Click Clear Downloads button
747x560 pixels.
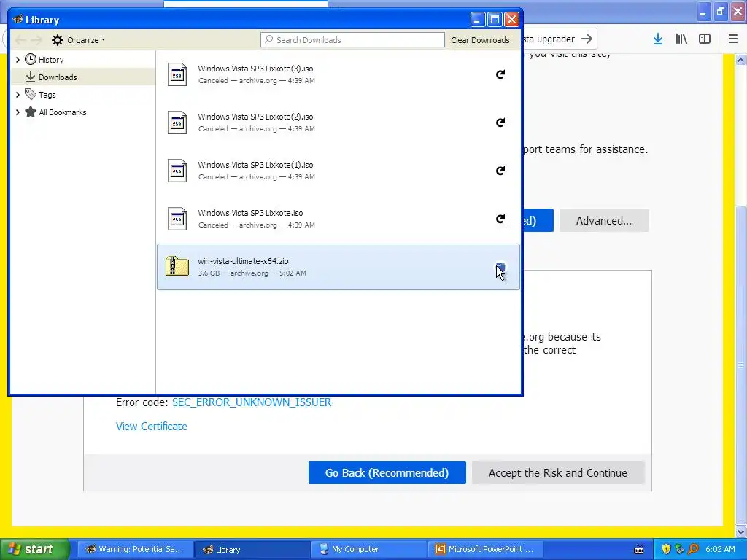(x=480, y=40)
